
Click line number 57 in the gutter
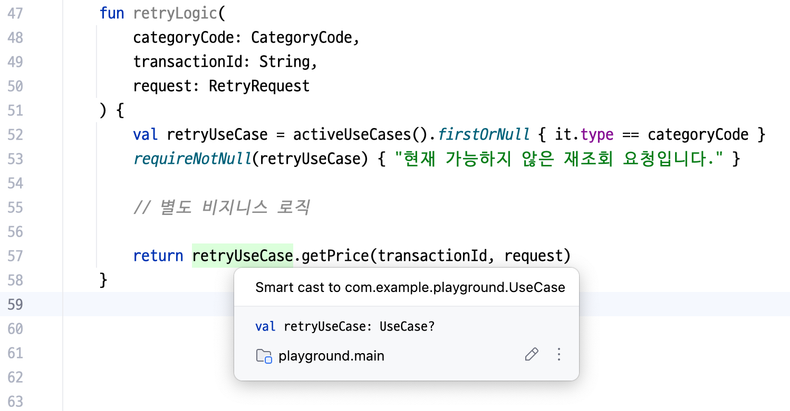pyautogui.click(x=15, y=256)
